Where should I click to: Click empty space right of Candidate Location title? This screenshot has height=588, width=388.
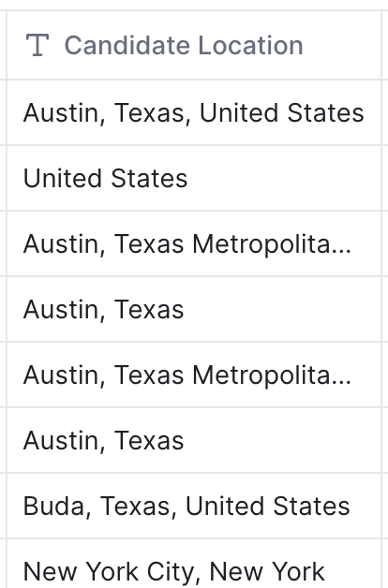click(x=341, y=45)
